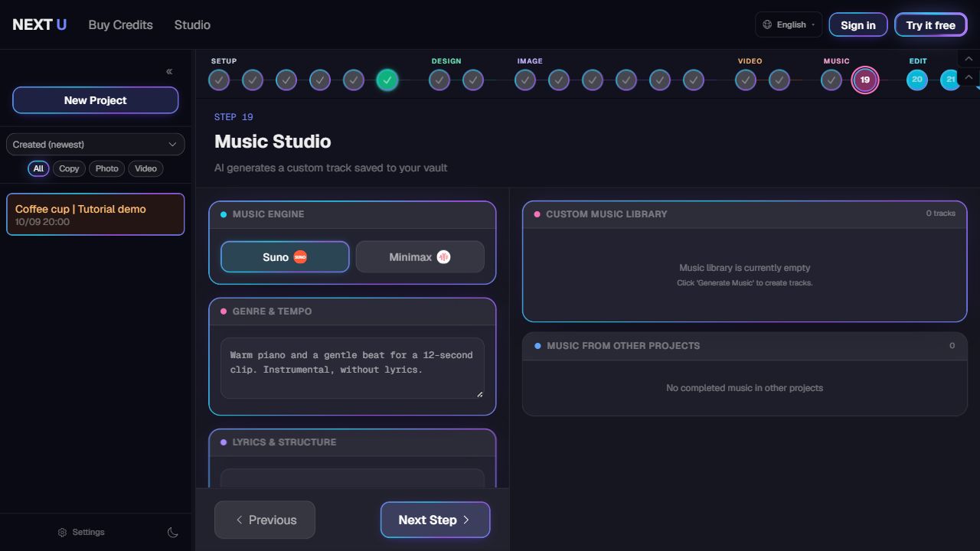980x551 pixels.
Task: Open Settings in the sidebar footer
Action: click(81, 533)
